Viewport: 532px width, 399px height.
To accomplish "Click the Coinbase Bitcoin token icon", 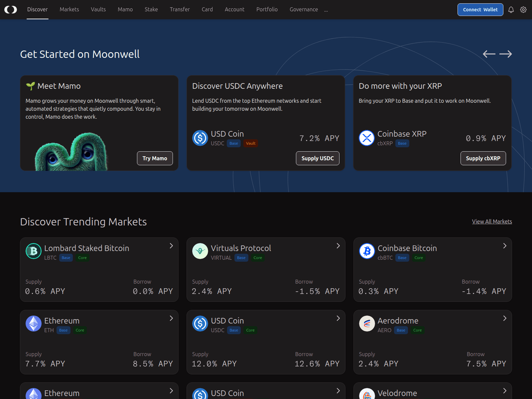I will pyautogui.click(x=367, y=251).
